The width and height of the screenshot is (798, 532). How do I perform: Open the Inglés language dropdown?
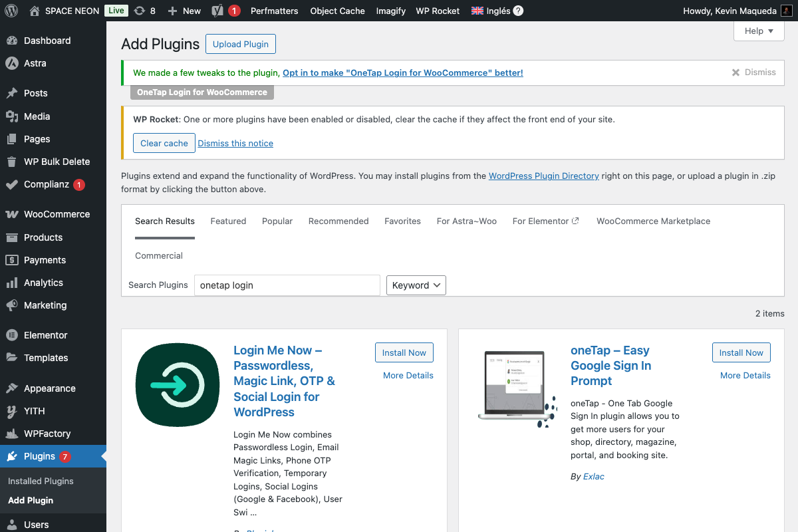(x=495, y=11)
